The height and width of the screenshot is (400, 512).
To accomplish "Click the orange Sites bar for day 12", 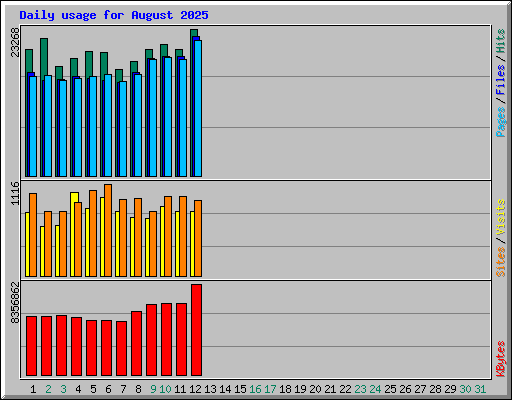I will point(198,238).
